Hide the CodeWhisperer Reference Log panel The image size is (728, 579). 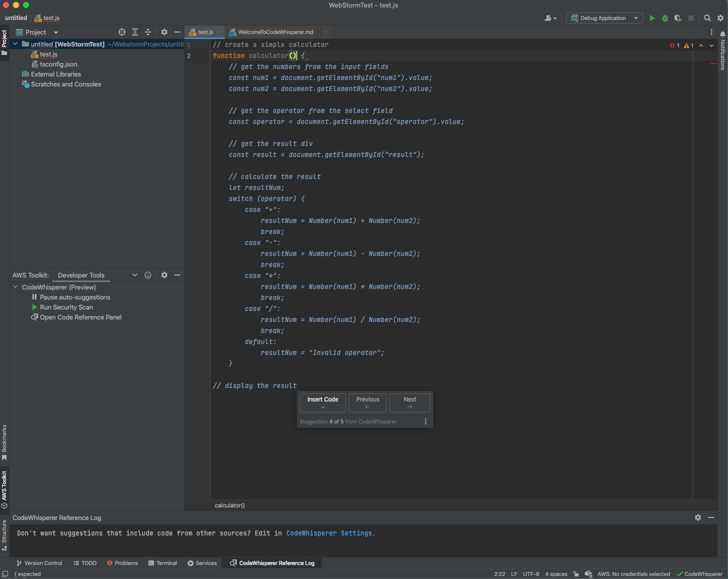pyautogui.click(x=711, y=517)
